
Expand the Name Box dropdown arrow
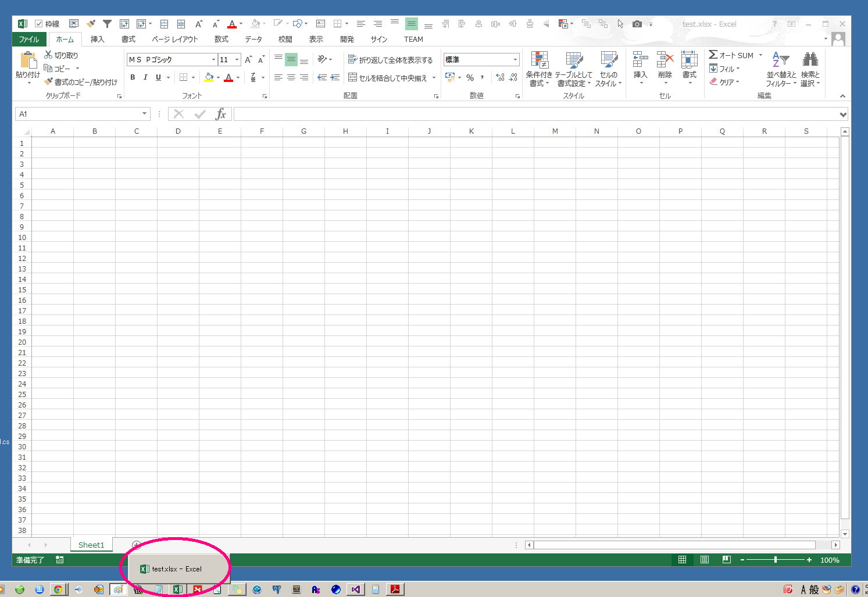tap(144, 114)
